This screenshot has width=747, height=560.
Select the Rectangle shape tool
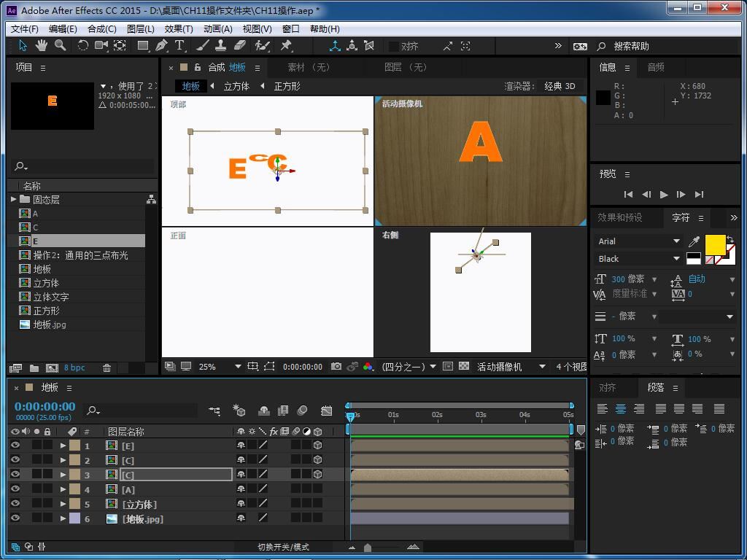[142, 46]
